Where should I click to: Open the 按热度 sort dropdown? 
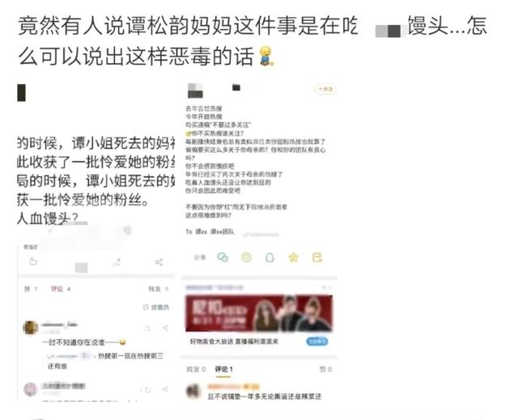coord(156,308)
